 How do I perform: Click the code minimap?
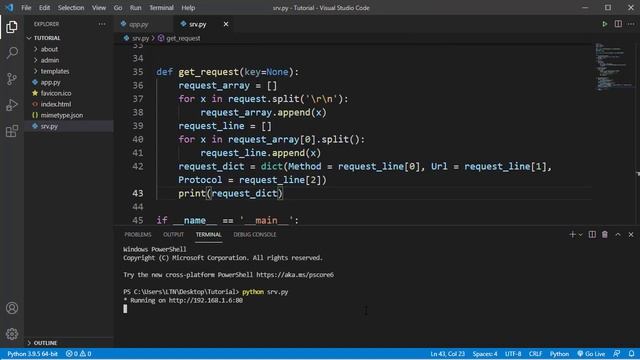point(613,66)
